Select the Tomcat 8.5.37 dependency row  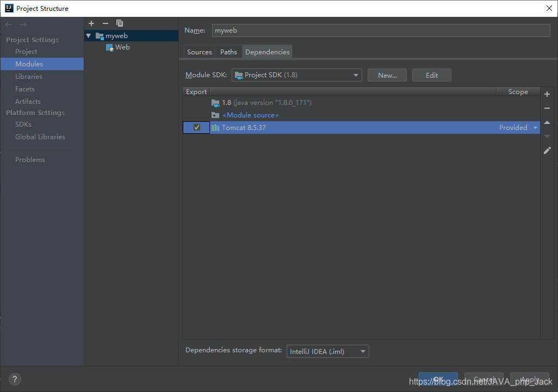361,128
